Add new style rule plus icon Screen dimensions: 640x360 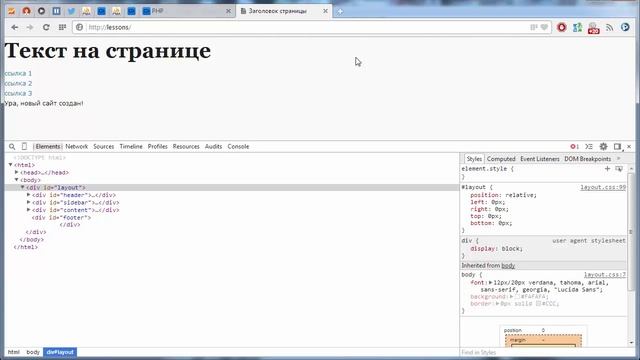click(607, 169)
